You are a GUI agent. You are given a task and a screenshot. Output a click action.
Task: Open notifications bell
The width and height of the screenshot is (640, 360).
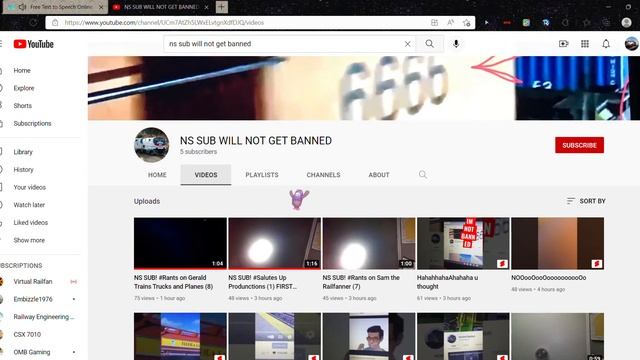pos(606,44)
